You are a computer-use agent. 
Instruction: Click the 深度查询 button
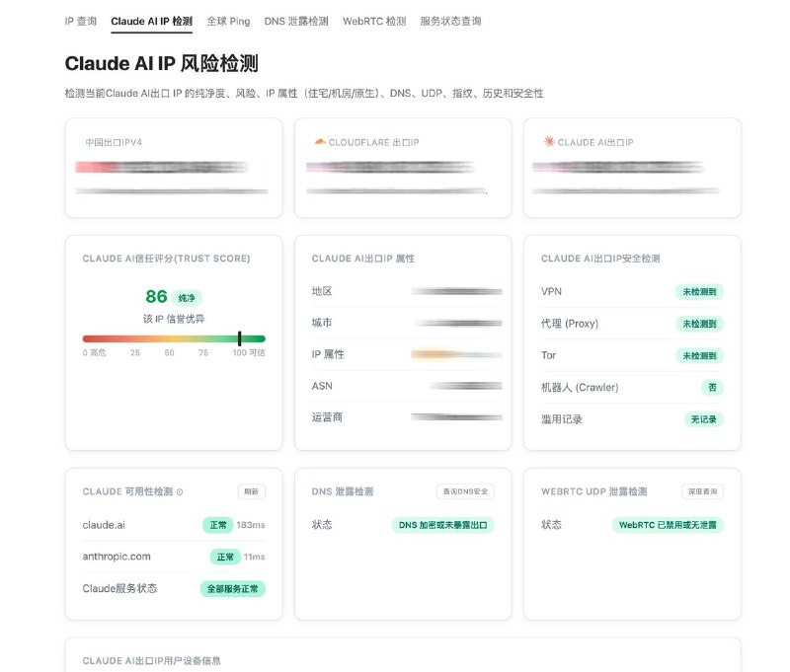coord(702,491)
